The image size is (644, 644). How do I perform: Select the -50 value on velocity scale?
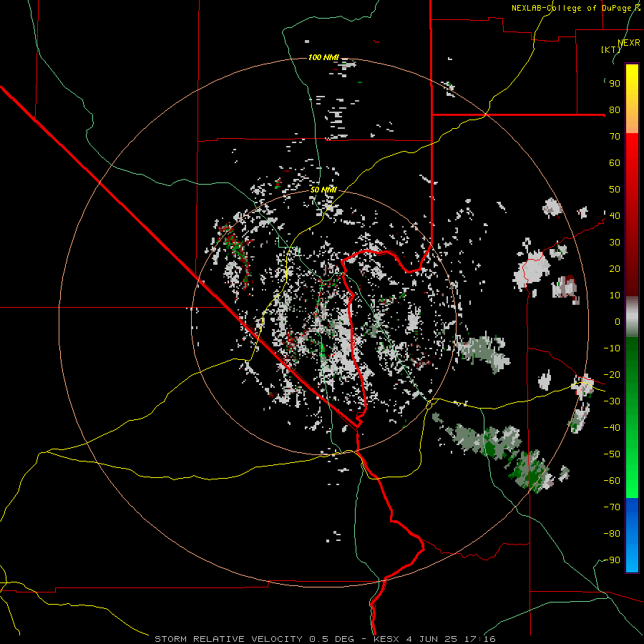coord(612,454)
